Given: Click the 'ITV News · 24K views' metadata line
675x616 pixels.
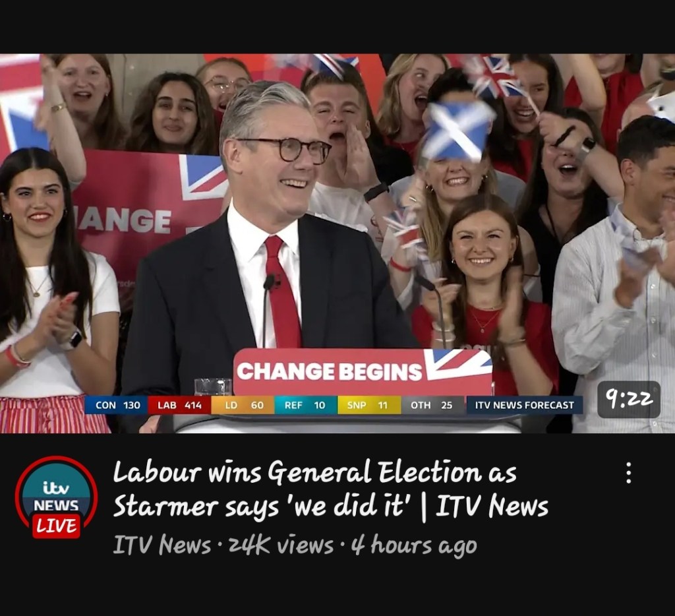Looking at the screenshot, I should click(x=223, y=545).
